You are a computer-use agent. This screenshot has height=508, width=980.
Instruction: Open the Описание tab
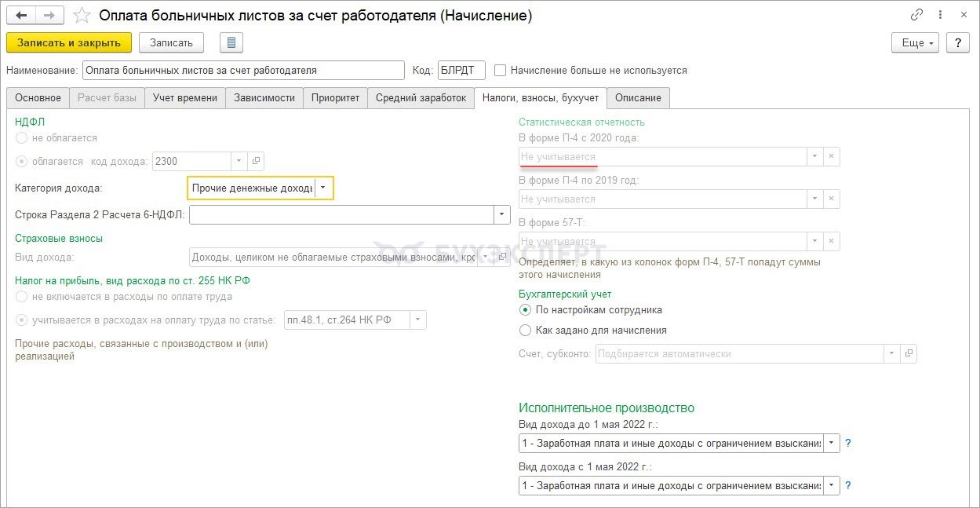click(638, 98)
